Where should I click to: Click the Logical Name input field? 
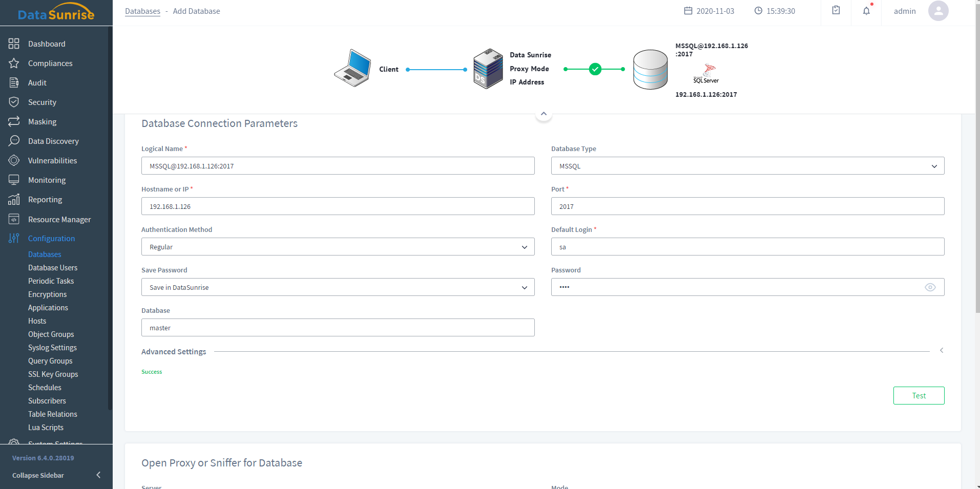338,166
